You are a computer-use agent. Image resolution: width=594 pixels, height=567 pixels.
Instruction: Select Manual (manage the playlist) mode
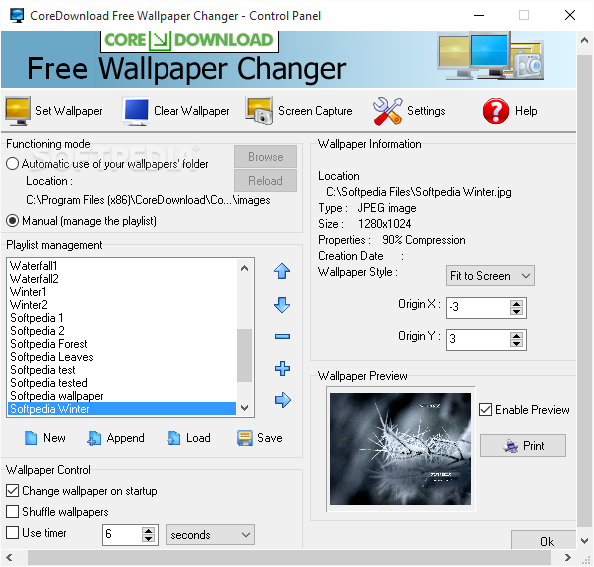[13, 221]
